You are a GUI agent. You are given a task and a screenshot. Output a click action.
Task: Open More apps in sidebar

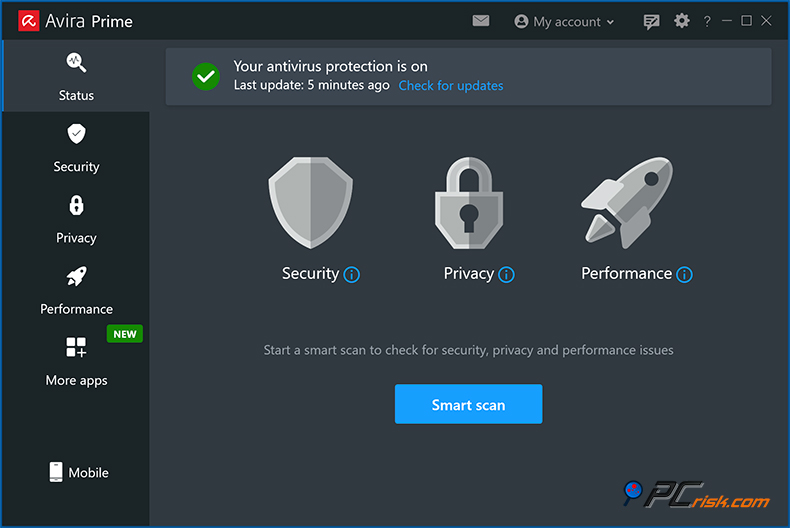tap(76, 362)
